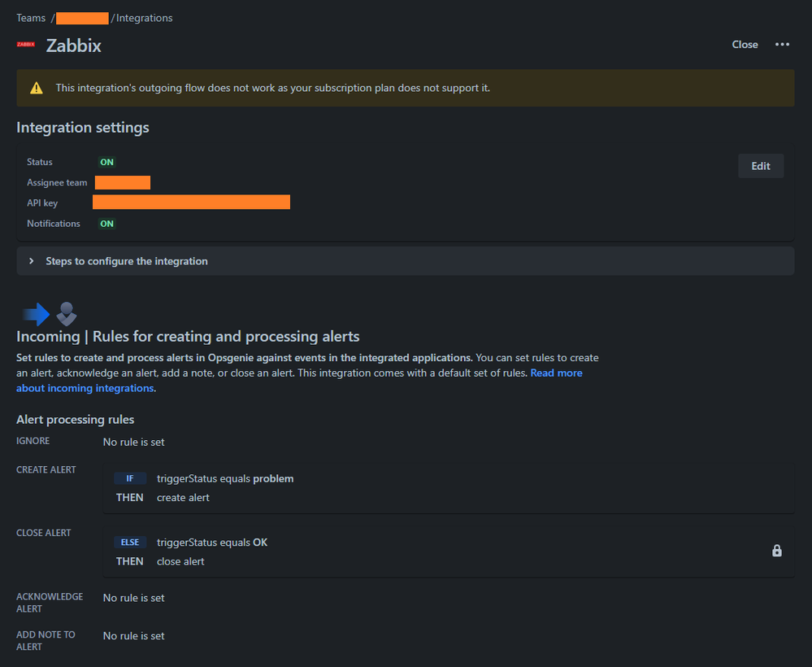Click the ELSE badge in Close Alert rule
This screenshot has height=667, width=812.
130,542
